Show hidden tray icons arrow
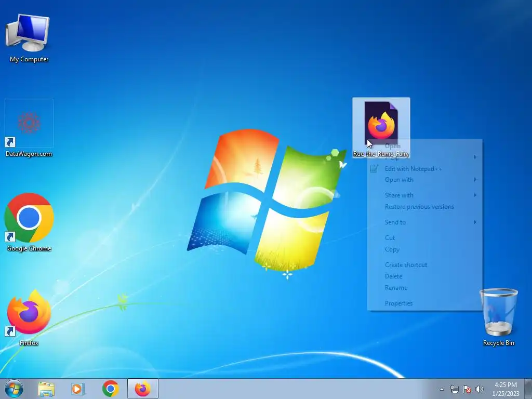The width and height of the screenshot is (532, 399). coord(442,389)
